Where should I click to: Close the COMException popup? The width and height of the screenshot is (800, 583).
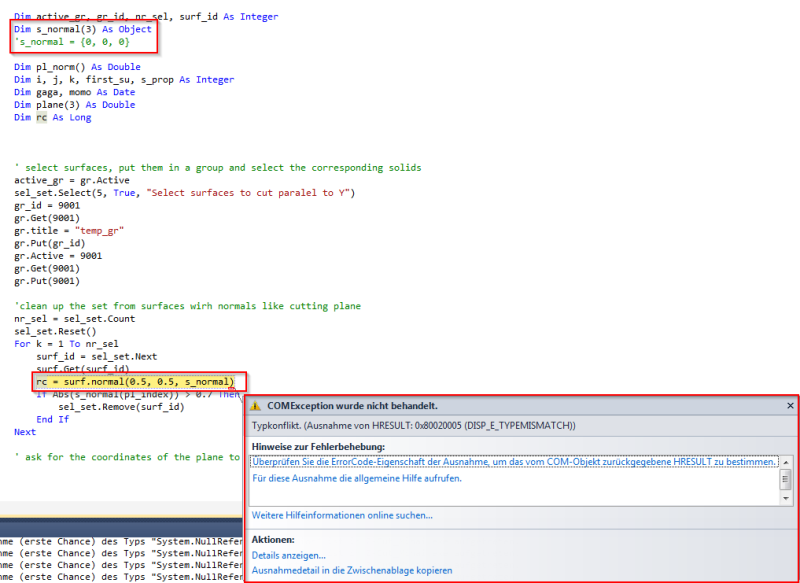click(790, 406)
